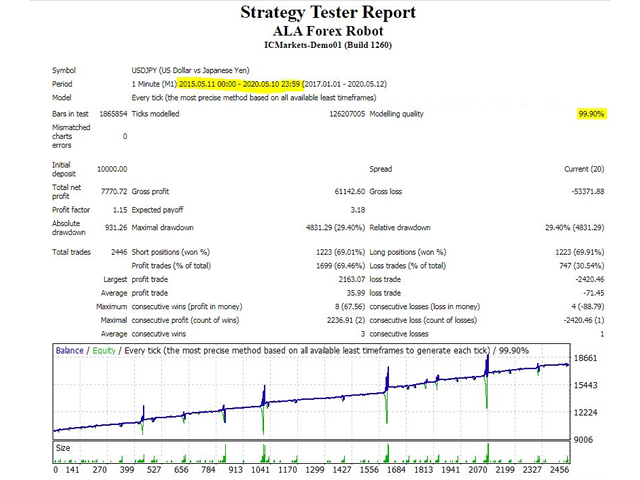
Task: Click chart y-axis value '12224'
Action: click(x=585, y=413)
